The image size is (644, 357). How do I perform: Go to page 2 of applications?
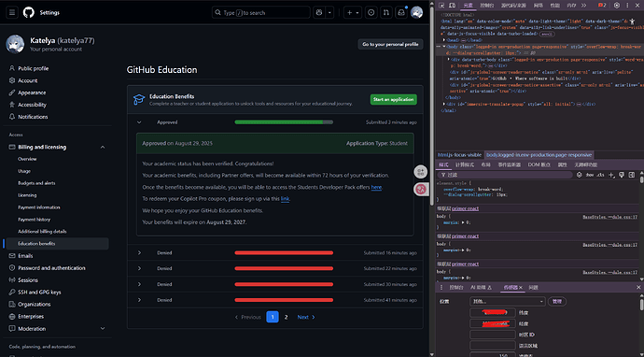pyautogui.click(x=287, y=317)
